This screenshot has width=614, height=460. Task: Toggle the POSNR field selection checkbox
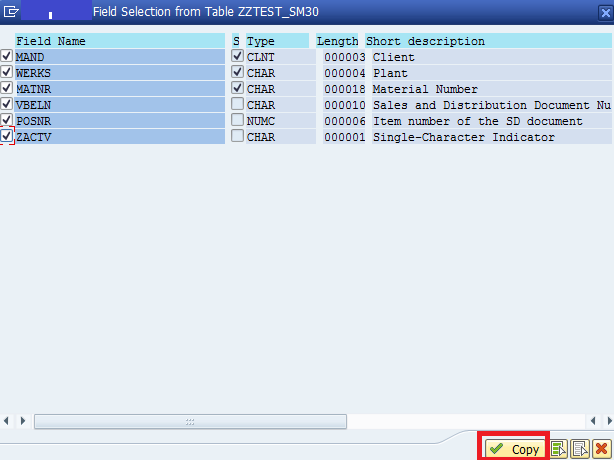coord(7,120)
